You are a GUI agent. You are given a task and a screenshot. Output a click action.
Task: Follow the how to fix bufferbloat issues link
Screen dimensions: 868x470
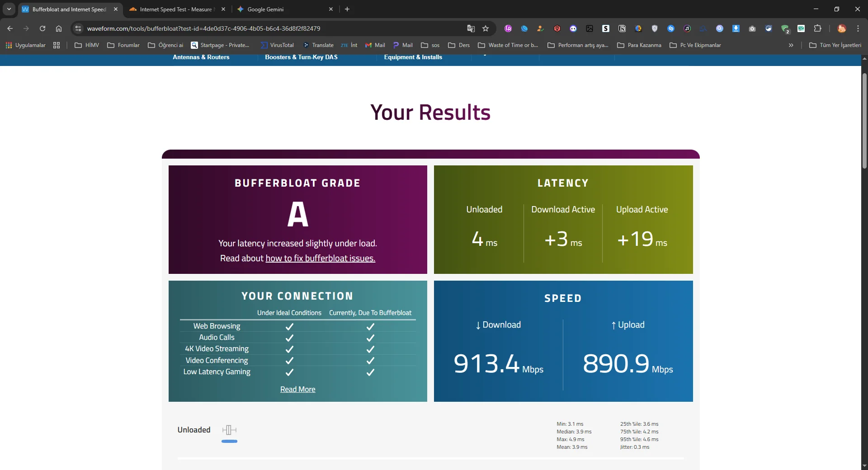coord(321,258)
